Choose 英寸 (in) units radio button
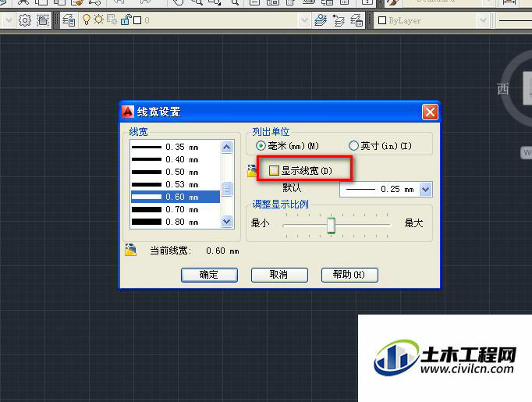The width and height of the screenshot is (532, 402). (353, 146)
